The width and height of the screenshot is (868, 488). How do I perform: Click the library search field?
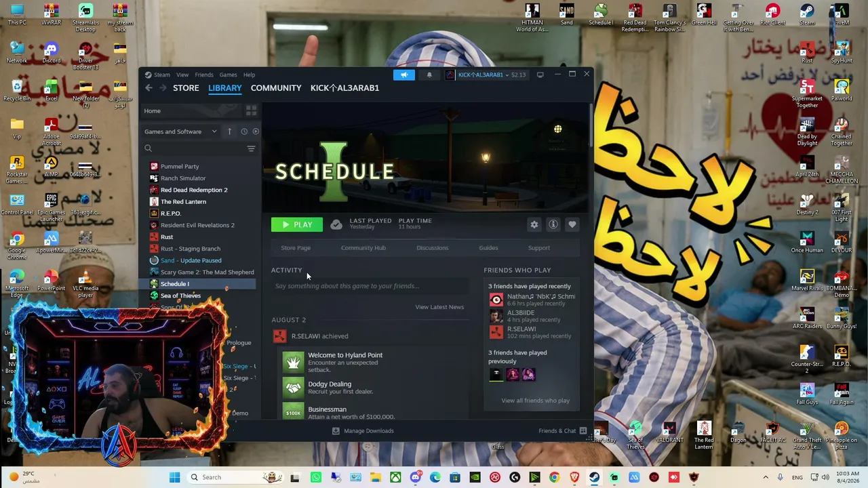194,148
